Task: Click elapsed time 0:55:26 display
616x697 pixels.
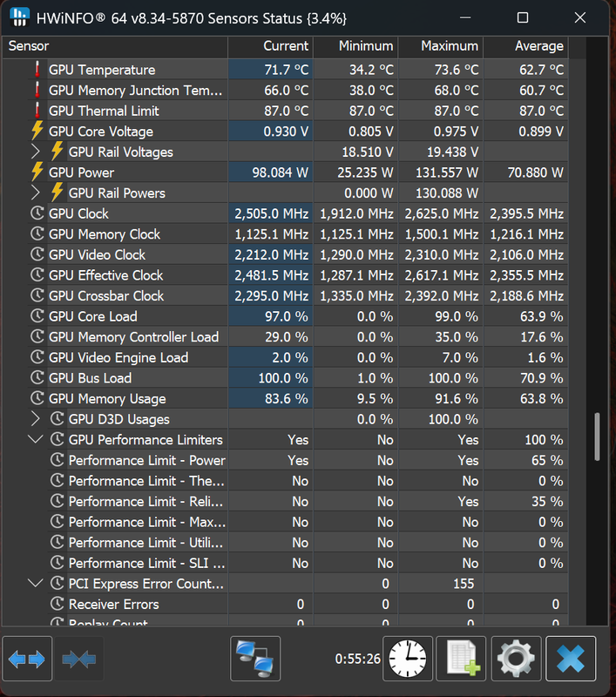Action: click(x=358, y=659)
